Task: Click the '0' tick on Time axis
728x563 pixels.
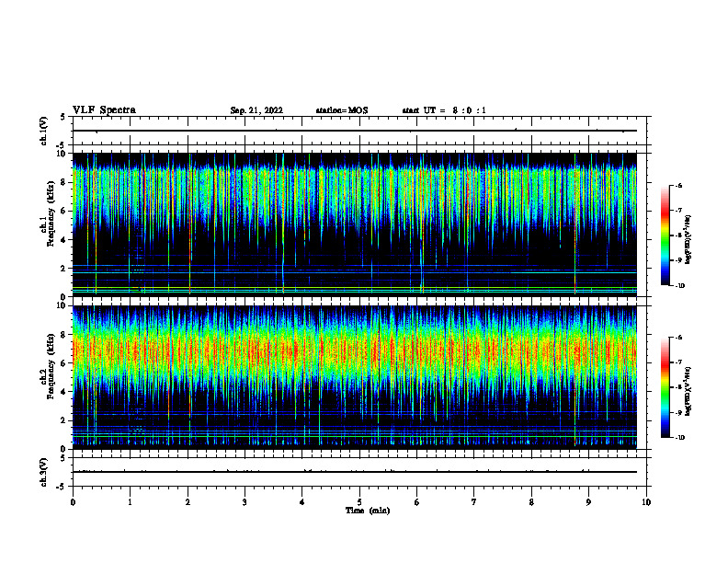Action: [73, 502]
